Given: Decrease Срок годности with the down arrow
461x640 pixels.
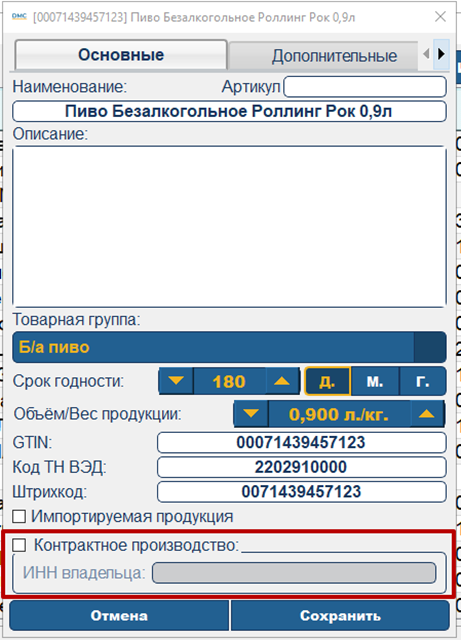Looking at the screenshot, I should pos(176,381).
